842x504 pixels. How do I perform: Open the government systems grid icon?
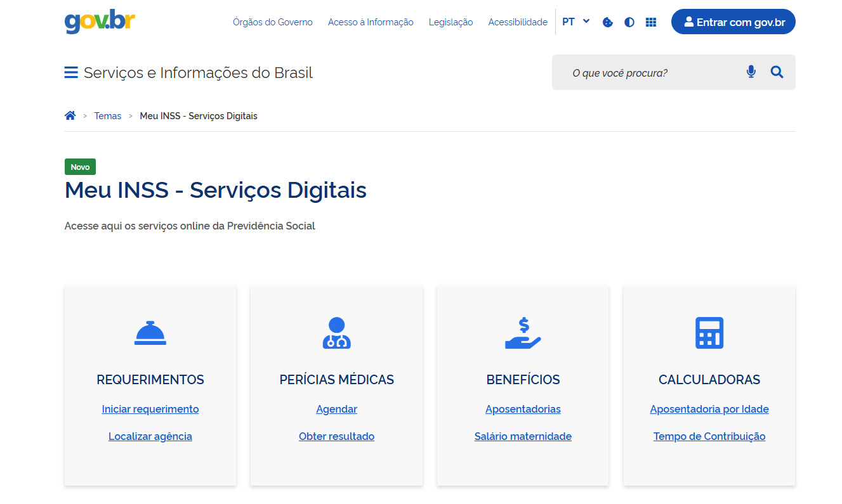click(650, 22)
